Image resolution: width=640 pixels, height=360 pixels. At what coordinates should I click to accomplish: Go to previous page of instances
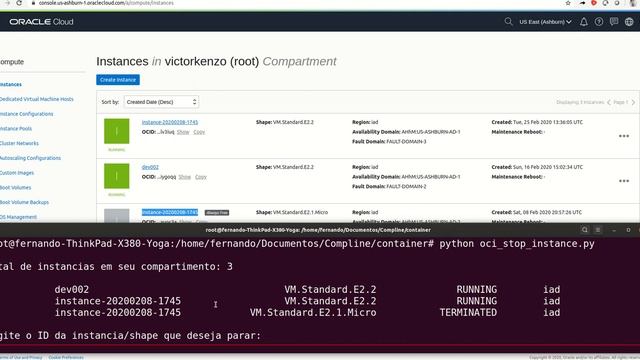coord(609,102)
